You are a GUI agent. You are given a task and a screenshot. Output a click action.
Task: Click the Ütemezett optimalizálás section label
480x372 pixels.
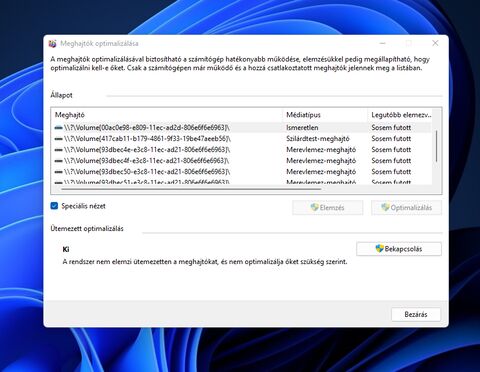click(x=87, y=229)
